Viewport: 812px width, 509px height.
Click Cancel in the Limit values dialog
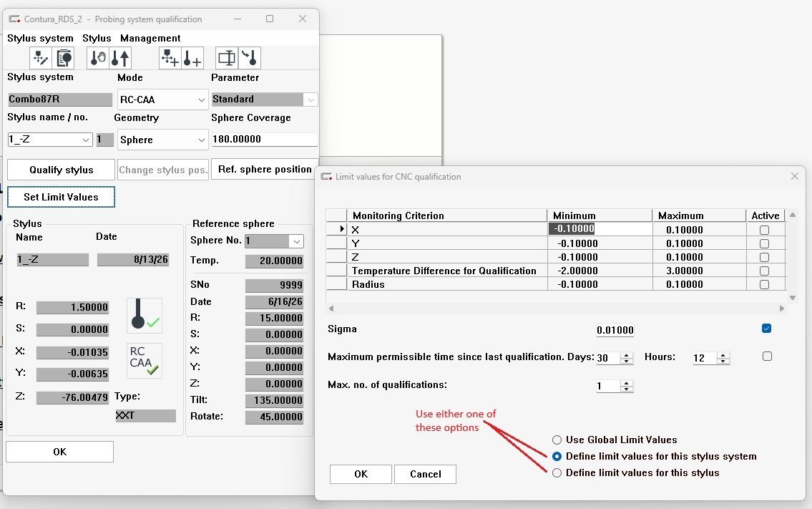[425, 474]
